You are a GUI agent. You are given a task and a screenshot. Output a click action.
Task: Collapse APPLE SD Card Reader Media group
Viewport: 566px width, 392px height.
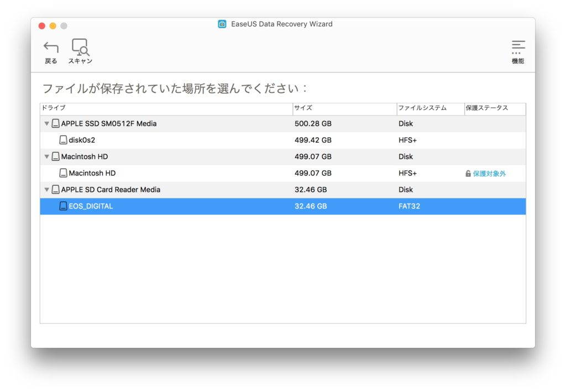(x=46, y=190)
